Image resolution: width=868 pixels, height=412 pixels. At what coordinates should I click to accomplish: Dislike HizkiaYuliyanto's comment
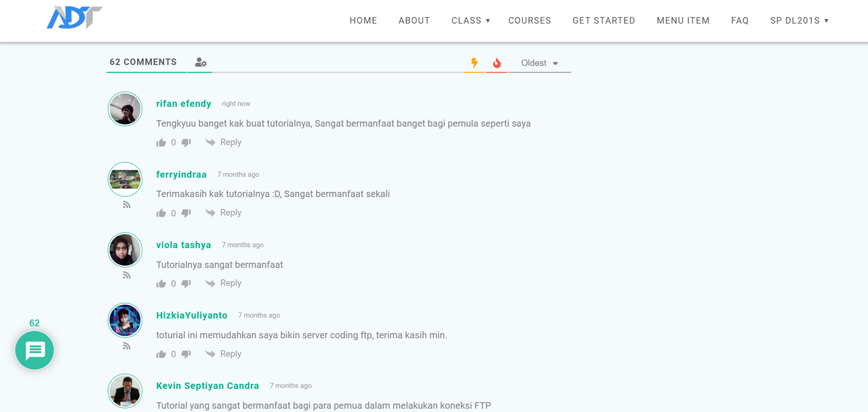click(x=186, y=354)
